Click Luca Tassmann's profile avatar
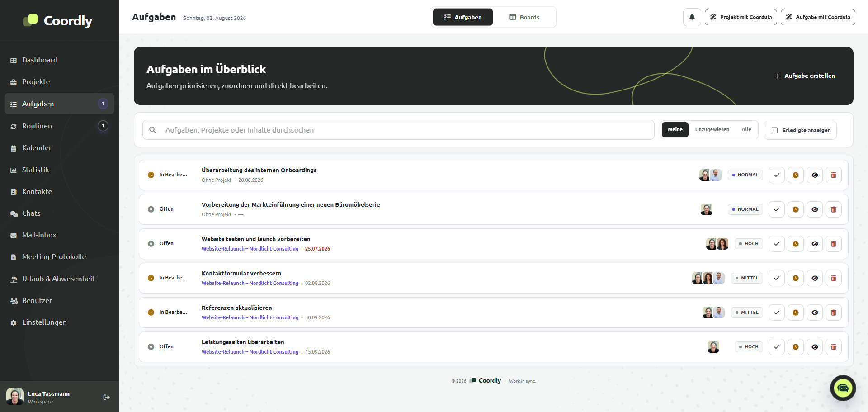 pyautogui.click(x=15, y=397)
